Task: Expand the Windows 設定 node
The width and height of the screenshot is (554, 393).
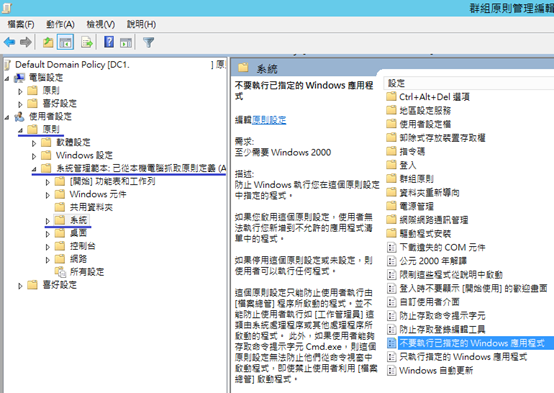Action: coord(34,156)
